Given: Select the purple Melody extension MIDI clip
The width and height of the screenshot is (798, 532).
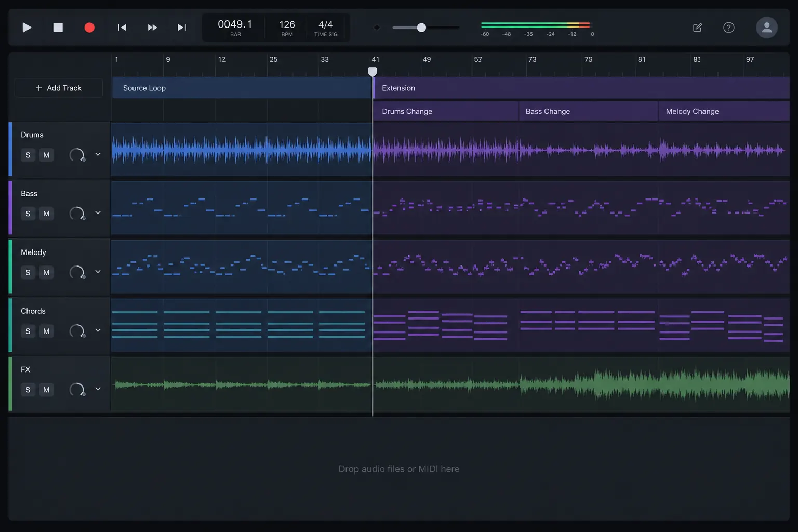Looking at the screenshot, I should [581, 267].
